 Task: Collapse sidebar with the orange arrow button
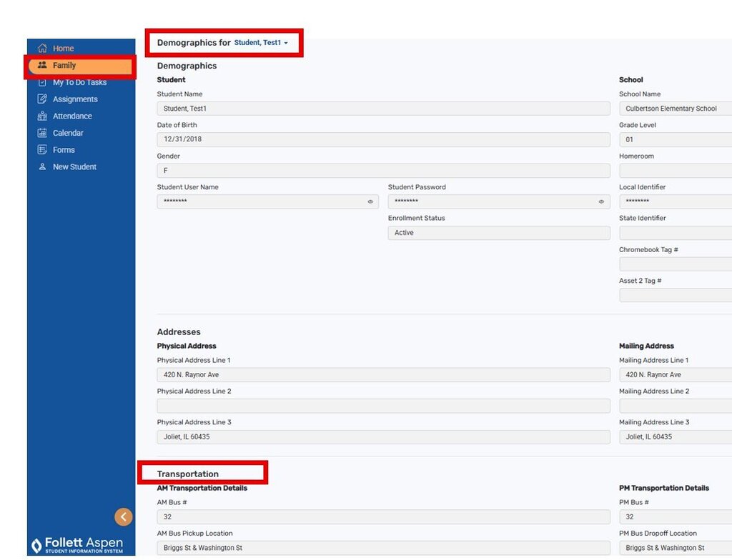[124, 516]
